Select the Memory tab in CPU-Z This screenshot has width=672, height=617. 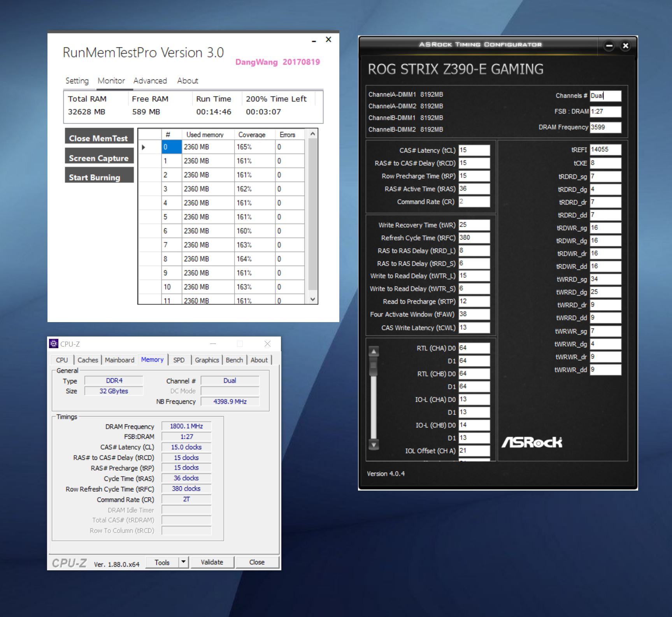tap(152, 359)
